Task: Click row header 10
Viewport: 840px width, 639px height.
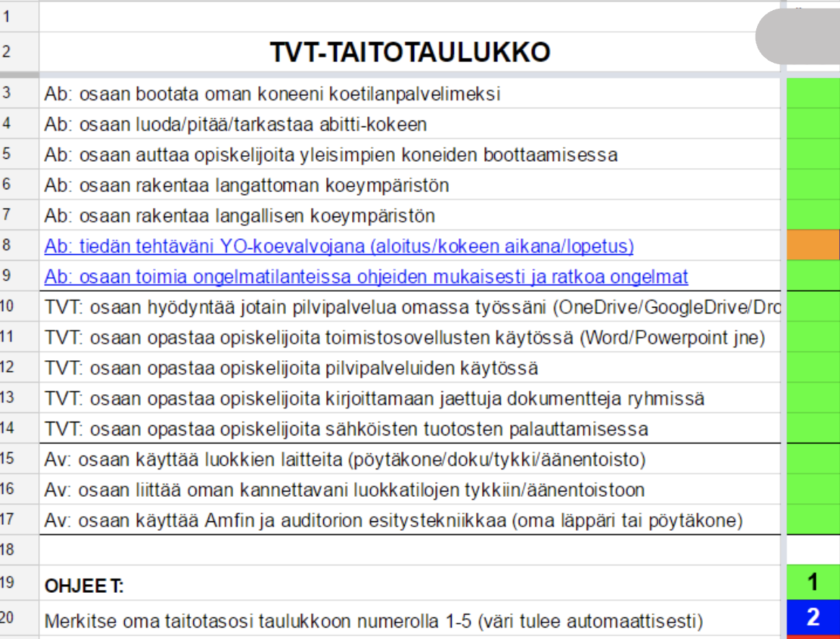Action: pyautogui.click(x=19, y=307)
